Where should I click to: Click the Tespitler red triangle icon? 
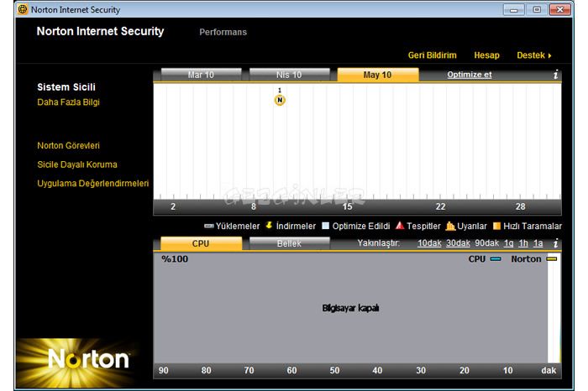coord(400,225)
